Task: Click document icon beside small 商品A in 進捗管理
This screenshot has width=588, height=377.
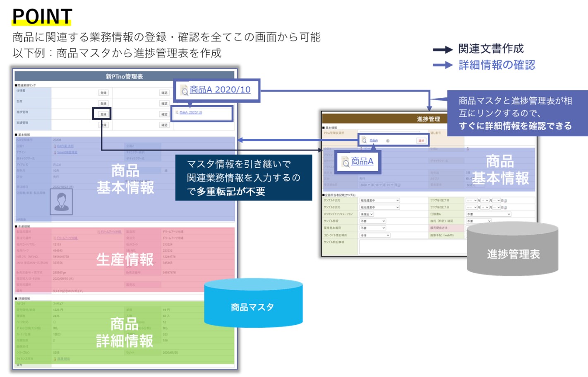Action: pyautogui.click(x=364, y=140)
